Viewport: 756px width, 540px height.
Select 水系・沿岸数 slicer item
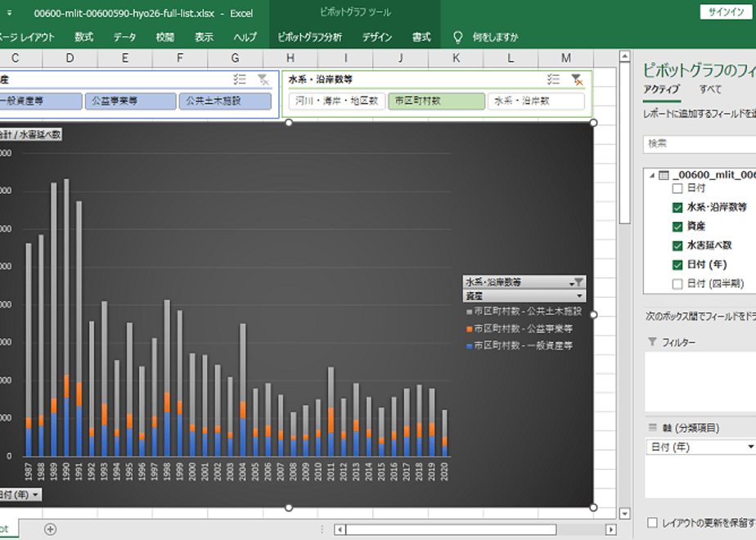click(x=536, y=101)
